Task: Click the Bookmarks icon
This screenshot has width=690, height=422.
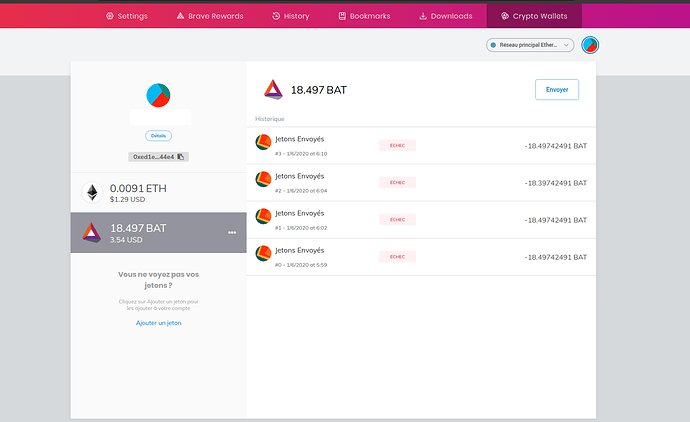Action: [x=342, y=16]
